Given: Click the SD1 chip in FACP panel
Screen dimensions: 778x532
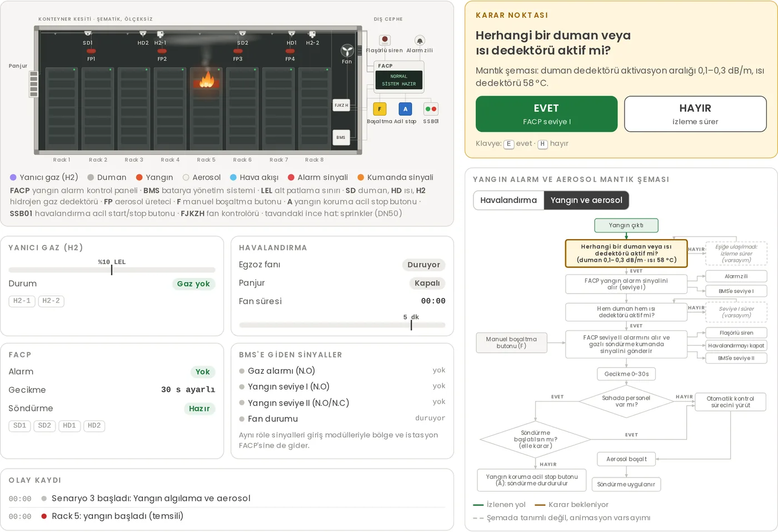Looking at the screenshot, I should click(x=19, y=426).
